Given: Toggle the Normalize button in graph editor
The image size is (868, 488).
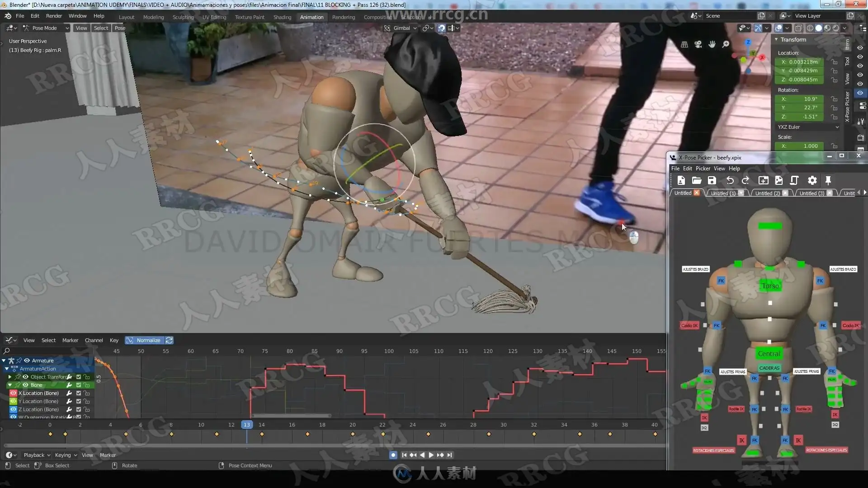Looking at the screenshot, I should (144, 340).
